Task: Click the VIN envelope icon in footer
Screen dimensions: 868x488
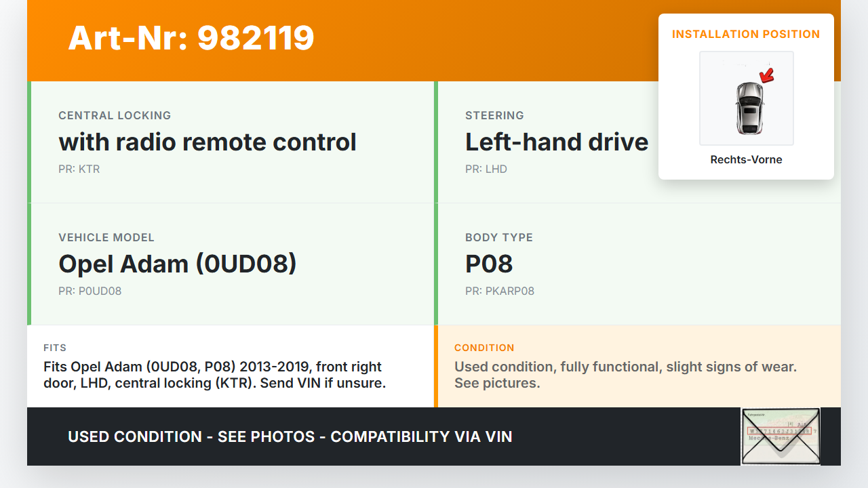Action: pyautogui.click(x=781, y=436)
